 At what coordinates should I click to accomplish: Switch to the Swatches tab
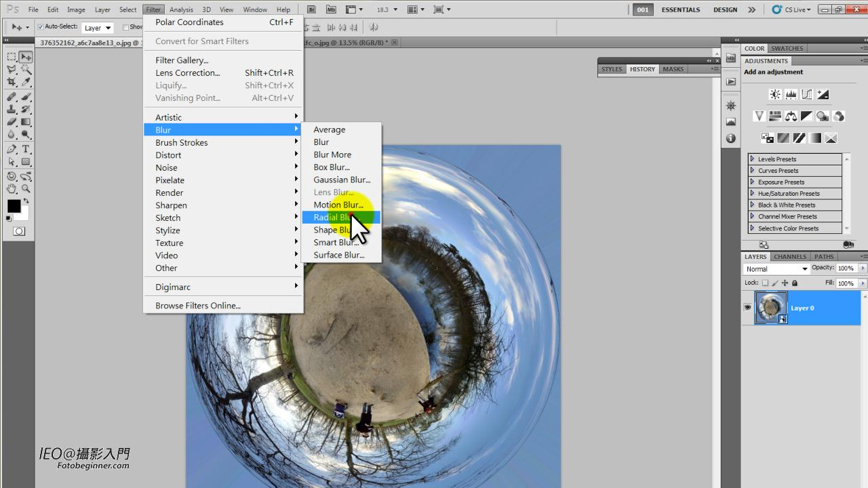pos(787,49)
